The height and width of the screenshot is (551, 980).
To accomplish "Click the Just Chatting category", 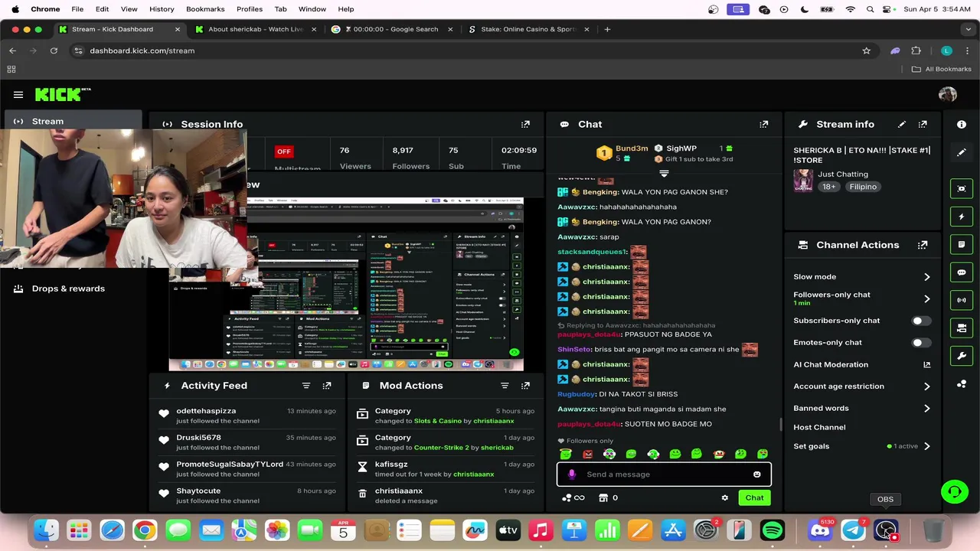I will 842,174.
